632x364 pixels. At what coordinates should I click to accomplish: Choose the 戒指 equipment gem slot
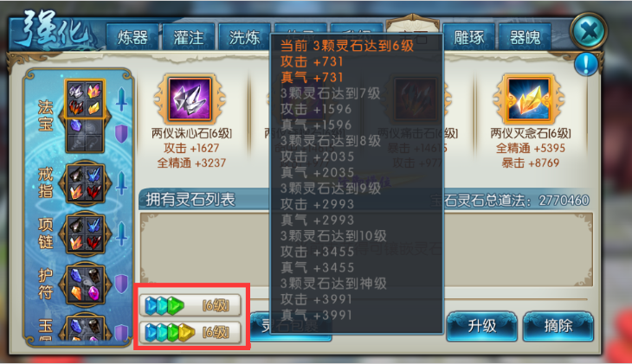[85, 183]
